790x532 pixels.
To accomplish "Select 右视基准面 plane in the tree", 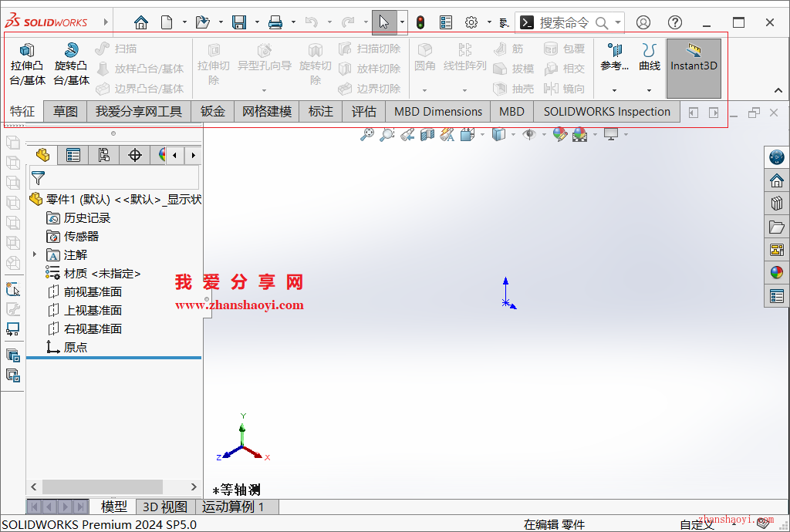I will tap(85, 328).
